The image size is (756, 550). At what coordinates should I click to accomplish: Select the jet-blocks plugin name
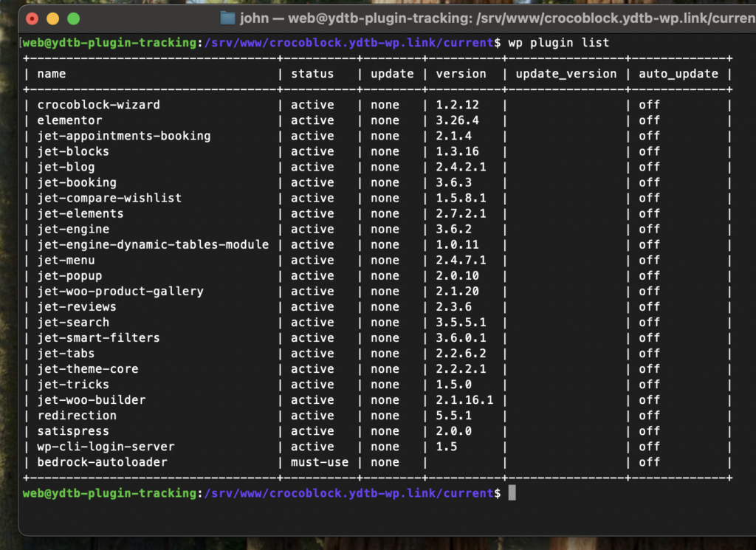point(73,151)
